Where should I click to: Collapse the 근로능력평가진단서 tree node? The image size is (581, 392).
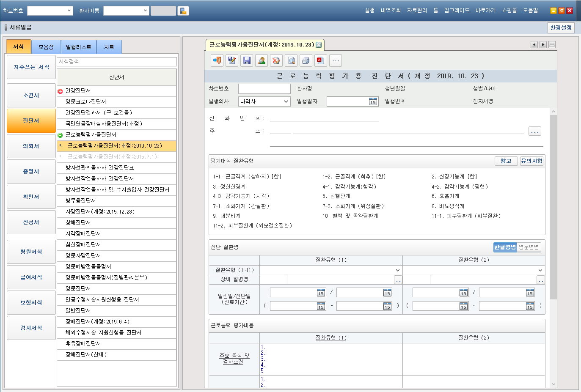[60, 135]
